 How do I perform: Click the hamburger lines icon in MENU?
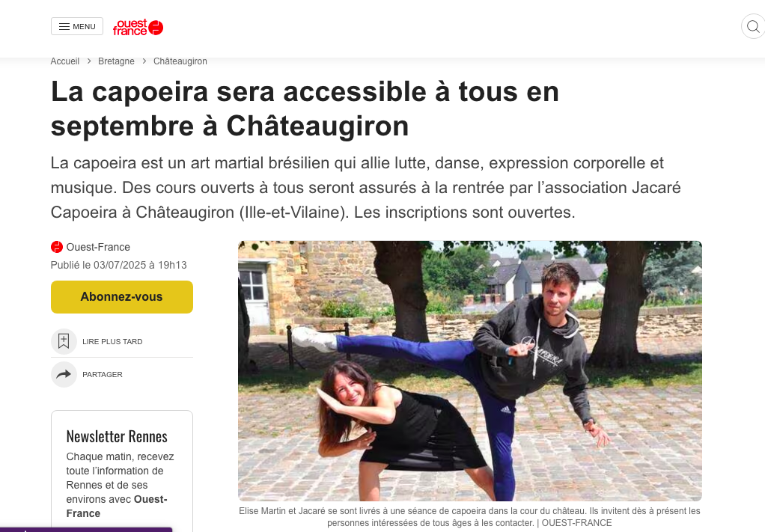coord(64,26)
